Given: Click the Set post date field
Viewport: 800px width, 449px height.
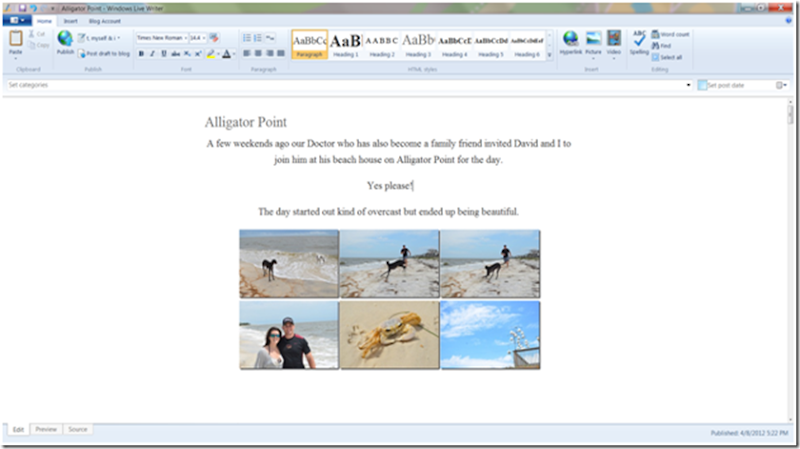Looking at the screenshot, I should pos(742,85).
